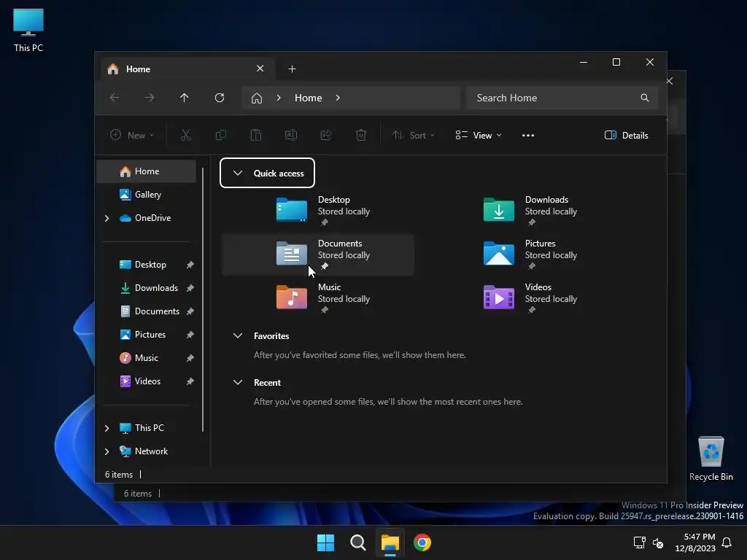Open Videos folder tile in Quick access

525,298
